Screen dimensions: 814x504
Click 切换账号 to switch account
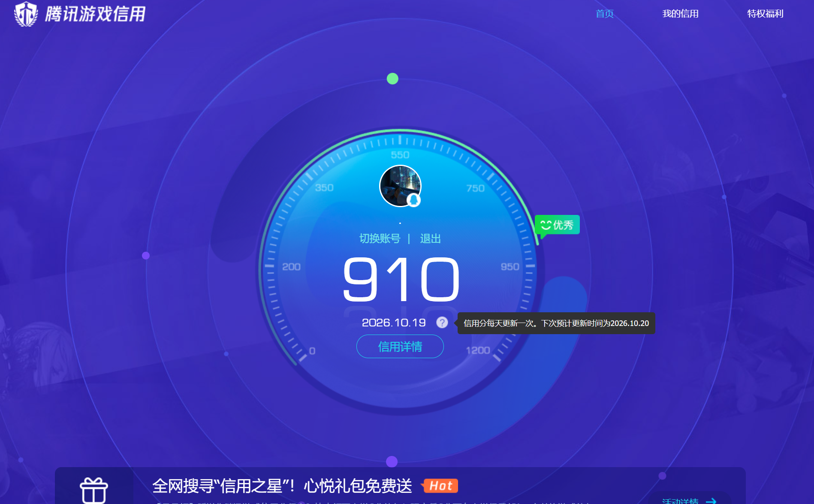click(x=380, y=238)
